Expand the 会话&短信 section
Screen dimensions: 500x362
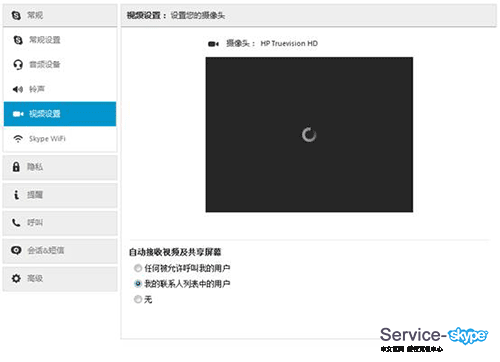[x=60, y=250]
